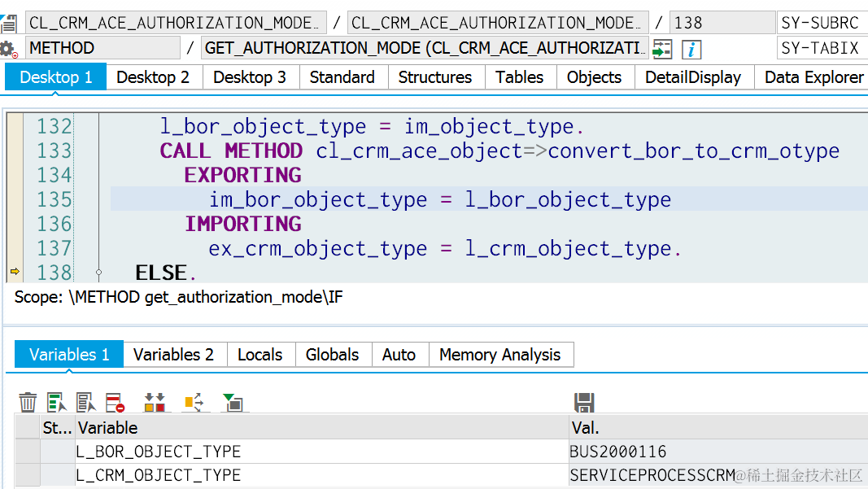Click the CALL METHOD statement on line 133
The height and width of the screenshot is (489, 868).
click(499, 151)
